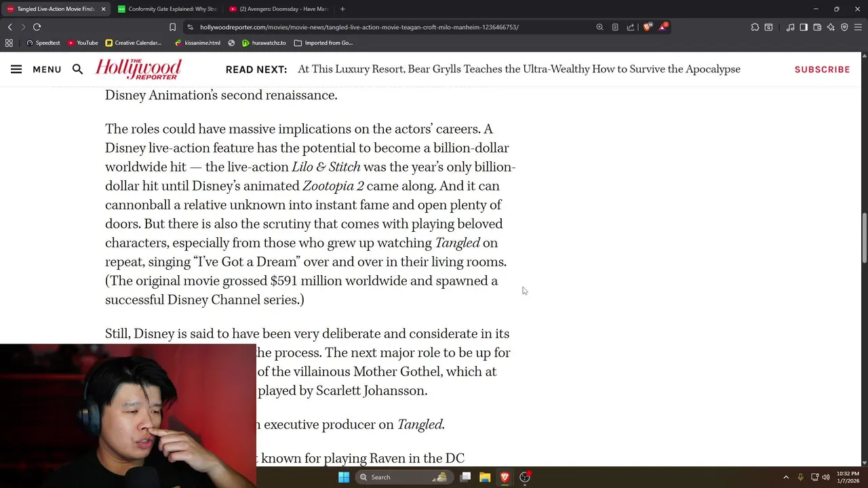Open a new browser tab
Viewport: 868px width, 488px height.
click(342, 9)
